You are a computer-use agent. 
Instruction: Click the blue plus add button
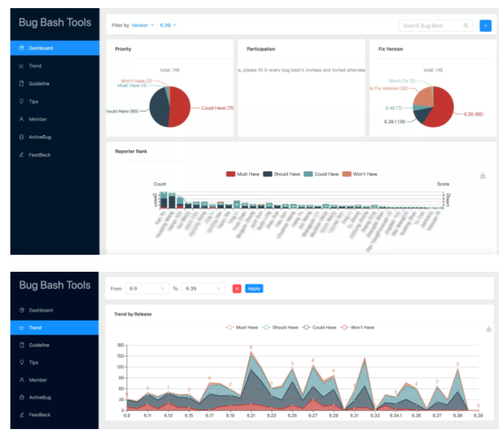pyautogui.click(x=485, y=25)
